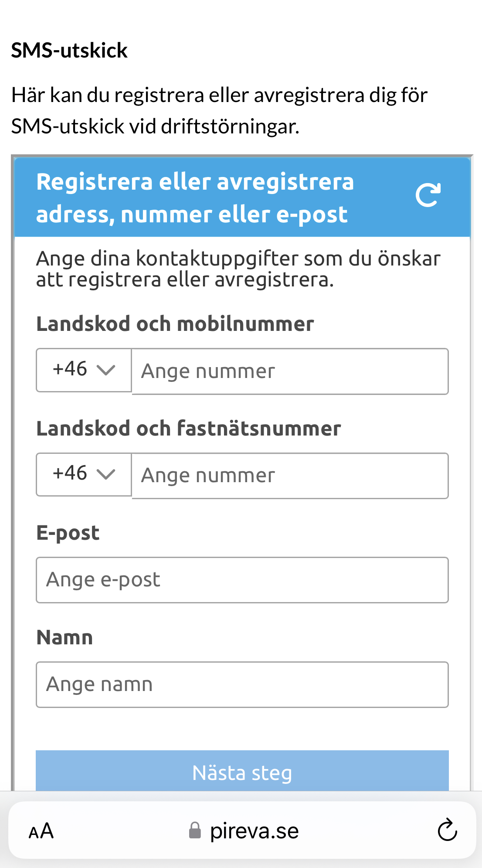Click the Namn section label

64,637
